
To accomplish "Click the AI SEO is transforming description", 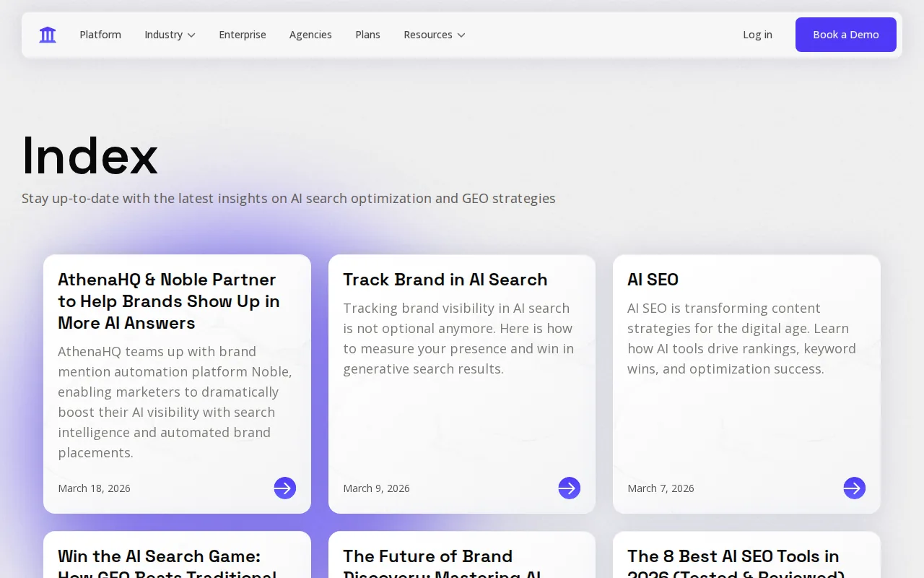I will 742,339.
